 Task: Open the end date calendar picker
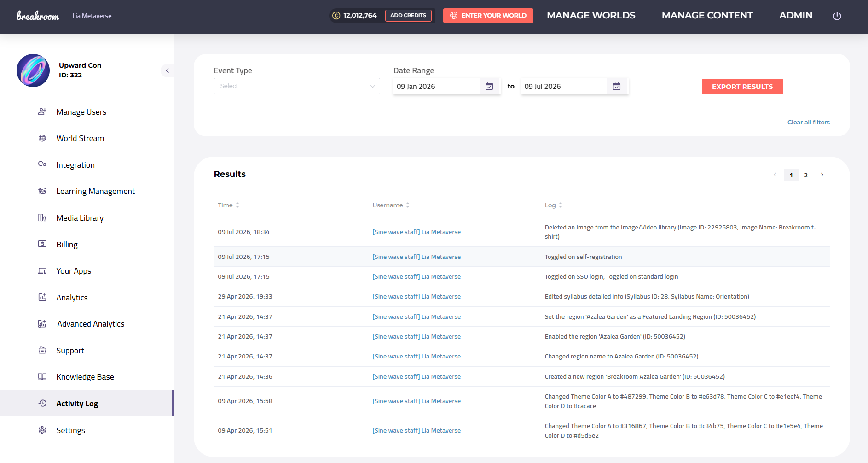point(617,86)
